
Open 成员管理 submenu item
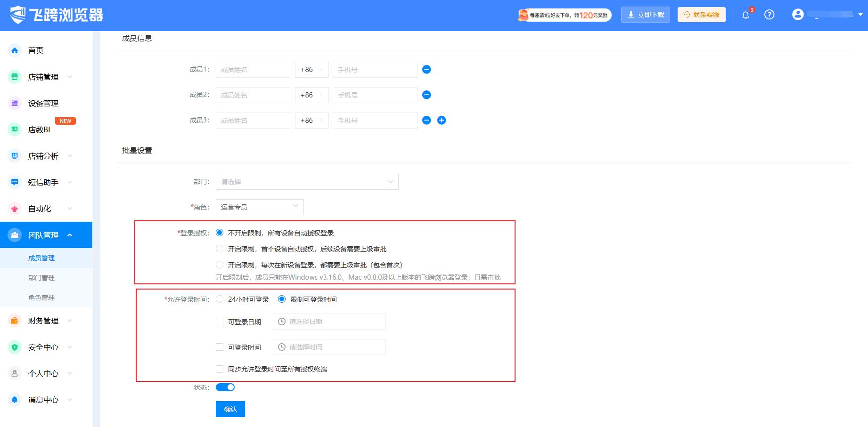(x=41, y=258)
